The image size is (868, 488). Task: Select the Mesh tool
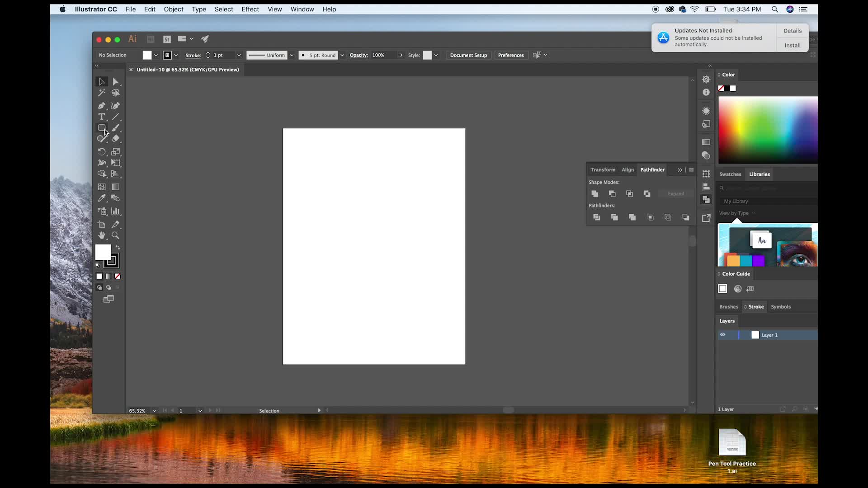coord(102,187)
